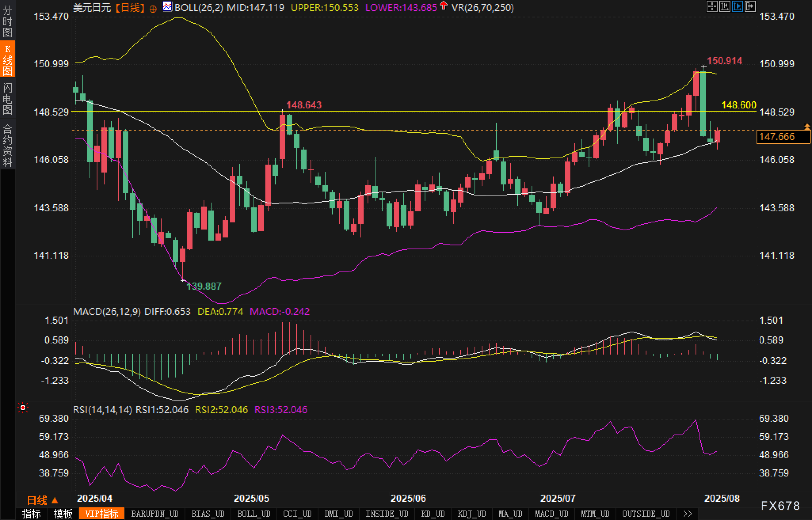This screenshot has width=812, height=520.
Task: Select the VIP指标 tab
Action: [102, 514]
